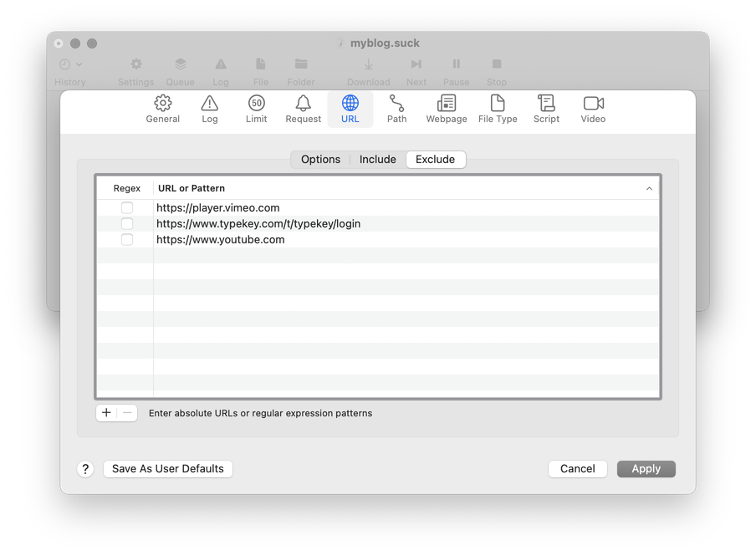Click Save As User Defaults button
The height and width of the screenshot is (556, 756).
tap(167, 469)
